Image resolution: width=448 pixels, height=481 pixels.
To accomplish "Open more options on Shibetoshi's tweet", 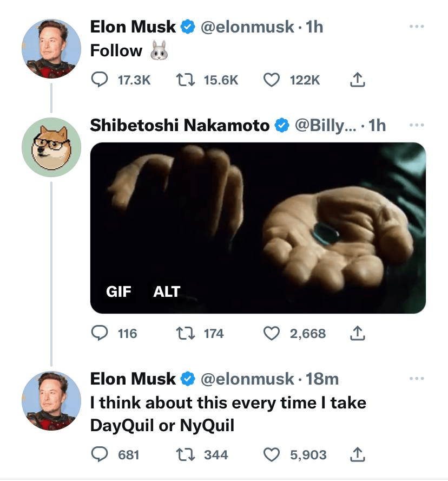I will tap(417, 125).
